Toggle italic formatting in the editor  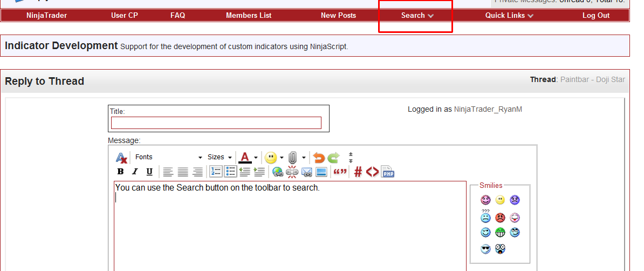point(135,172)
